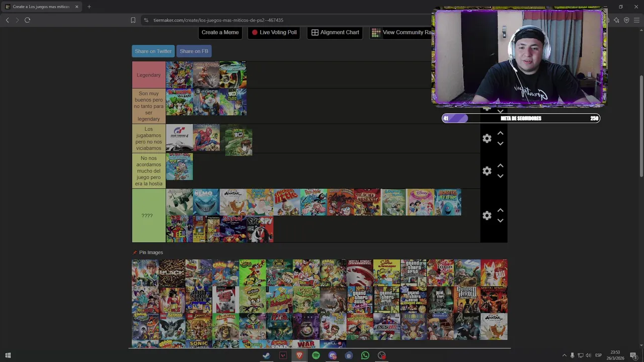The image size is (644, 362).
Task: Select Gran Turismo 4 cover
Action: click(x=180, y=138)
